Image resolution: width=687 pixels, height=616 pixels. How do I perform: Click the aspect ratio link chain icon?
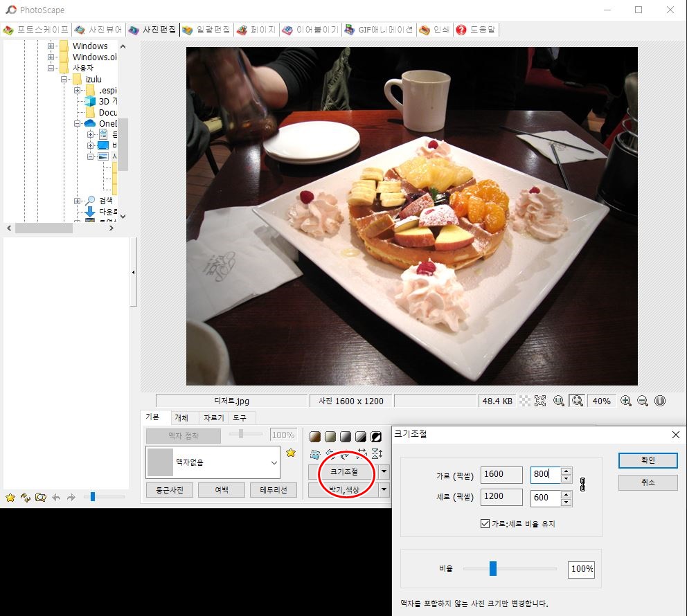tap(582, 484)
